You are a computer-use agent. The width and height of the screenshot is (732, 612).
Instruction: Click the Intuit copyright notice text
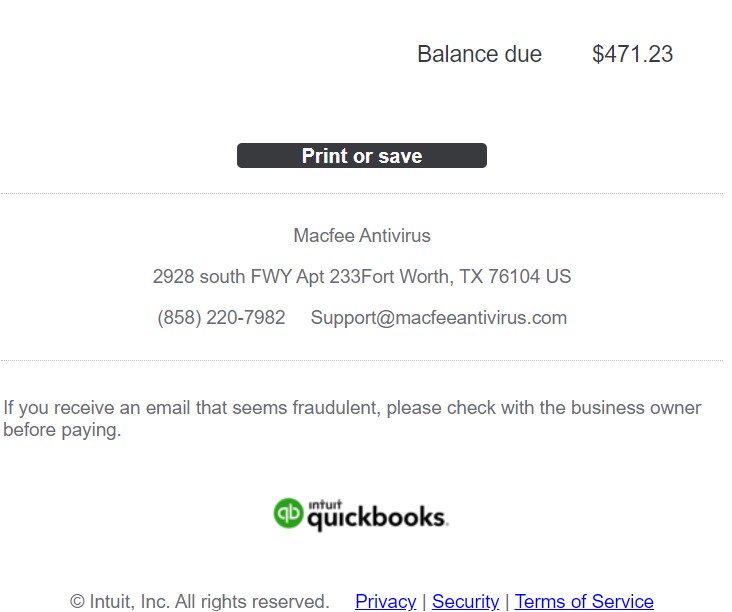point(199,601)
